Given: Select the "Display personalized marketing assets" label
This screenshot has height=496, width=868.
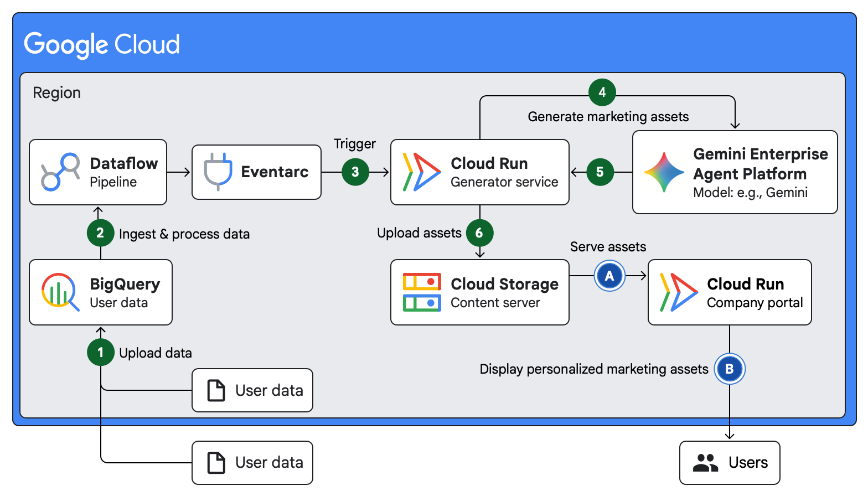Looking at the screenshot, I should [594, 369].
